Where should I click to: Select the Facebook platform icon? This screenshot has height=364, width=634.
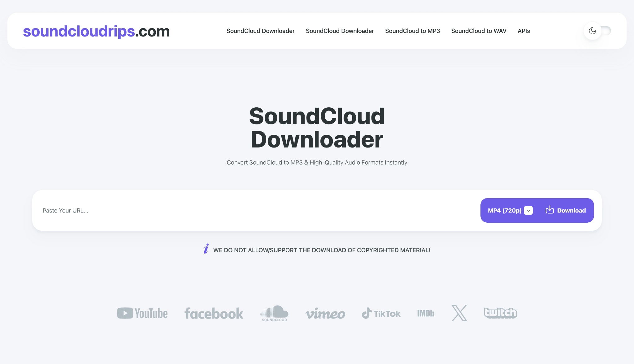(214, 313)
